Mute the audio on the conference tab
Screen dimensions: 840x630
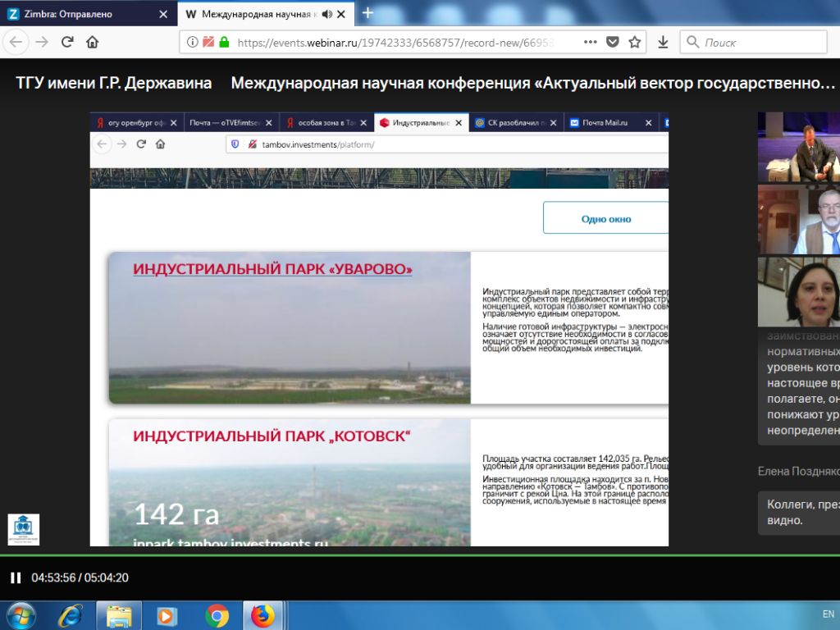coord(326,14)
